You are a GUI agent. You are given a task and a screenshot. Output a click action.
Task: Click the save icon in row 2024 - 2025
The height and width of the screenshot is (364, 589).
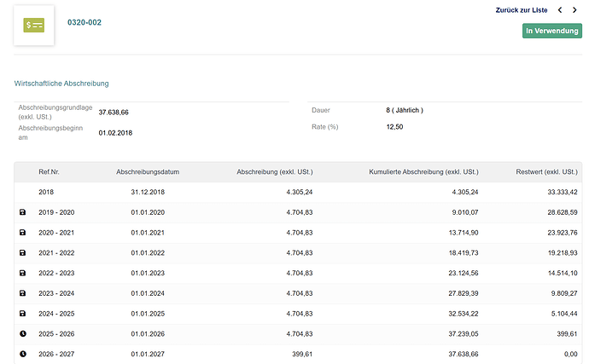point(22,314)
